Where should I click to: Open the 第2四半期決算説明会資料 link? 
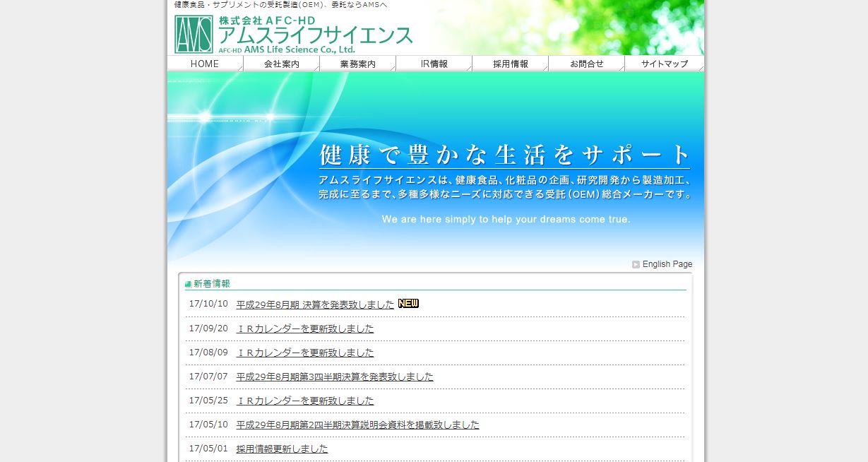coord(357,425)
